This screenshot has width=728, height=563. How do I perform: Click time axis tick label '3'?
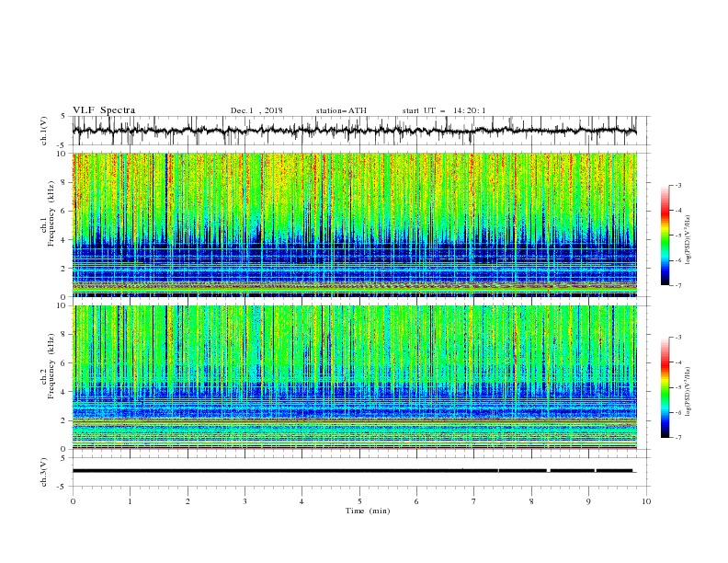[245, 501]
